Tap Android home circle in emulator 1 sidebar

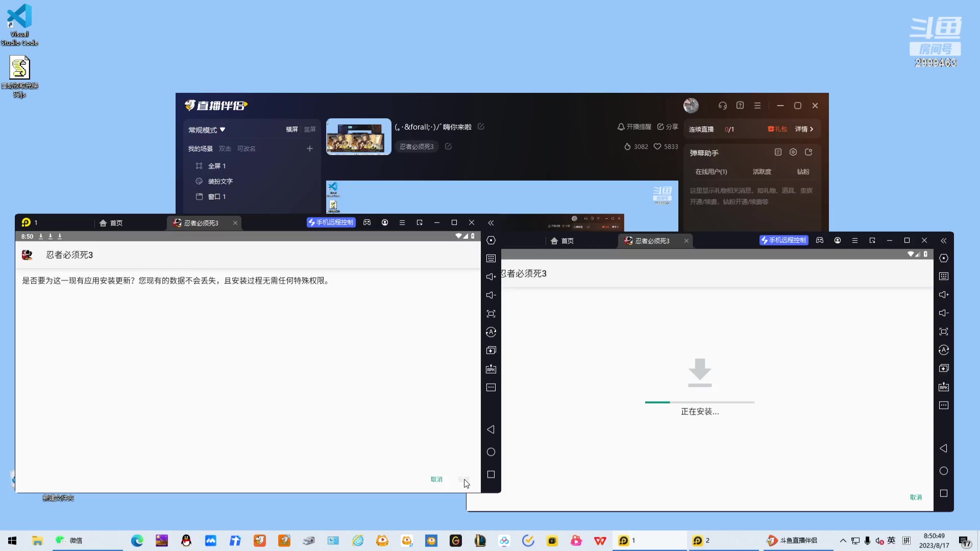point(491,452)
